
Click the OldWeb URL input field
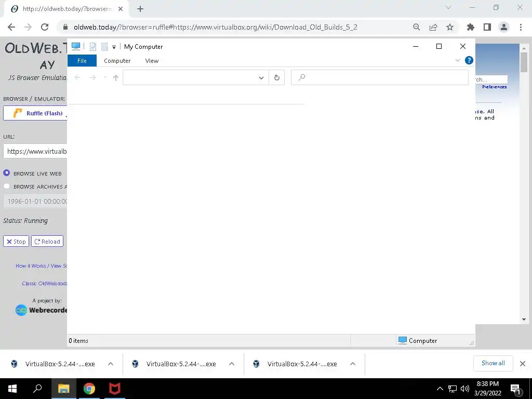35,151
